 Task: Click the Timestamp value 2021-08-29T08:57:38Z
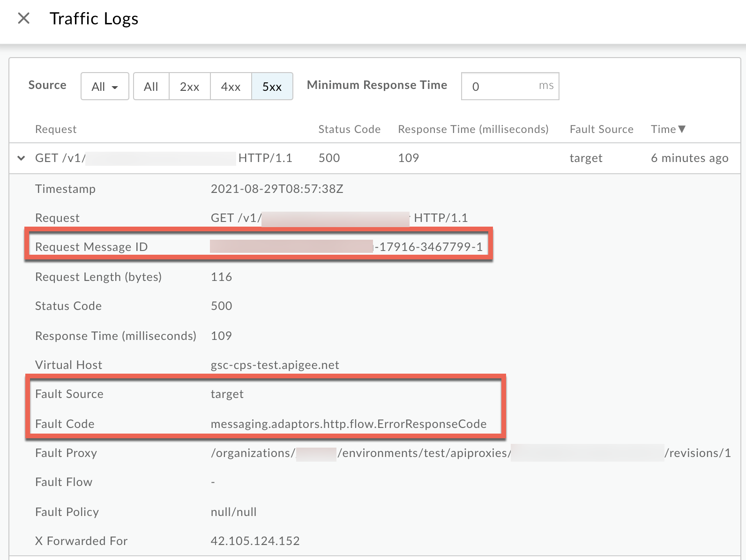tap(276, 189)
